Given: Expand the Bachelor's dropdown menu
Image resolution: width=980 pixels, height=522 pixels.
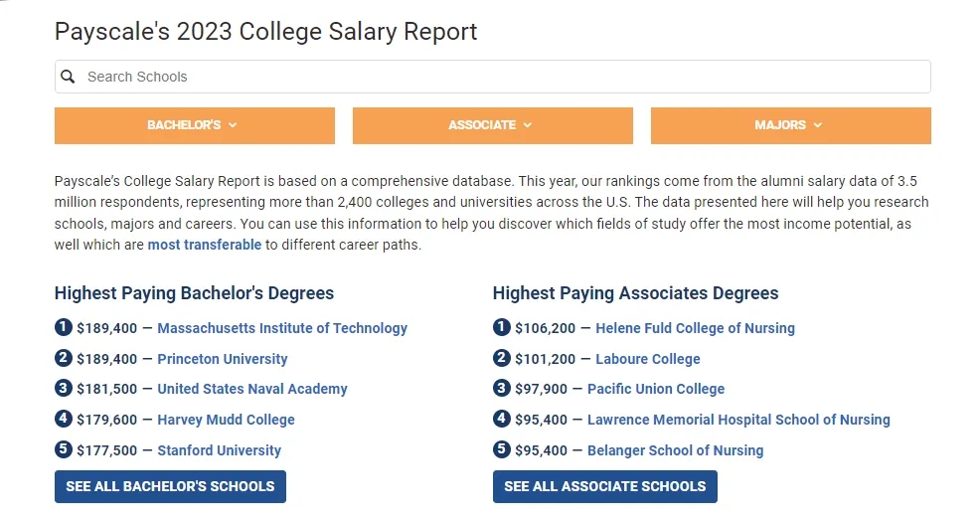Looking at the screenshot, I should coord(194,125).
